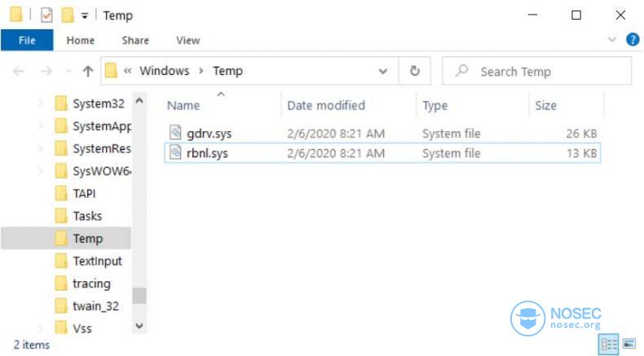Click the Search Temp input box
Screen dimensions: 644x356
tap(537, 72)
